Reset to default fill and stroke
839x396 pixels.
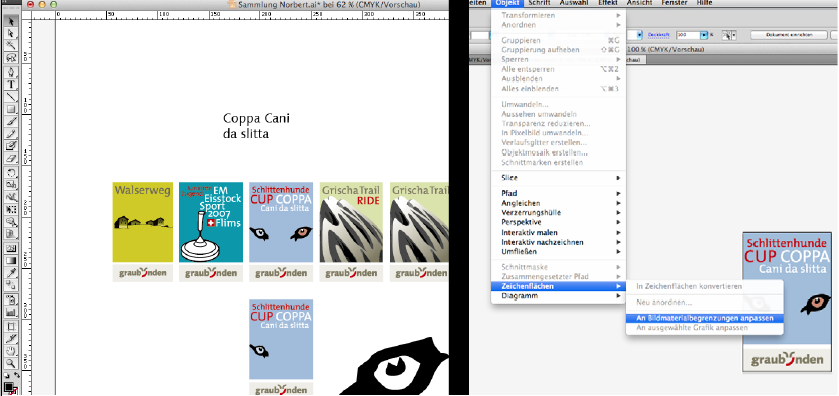click(6, 376)
